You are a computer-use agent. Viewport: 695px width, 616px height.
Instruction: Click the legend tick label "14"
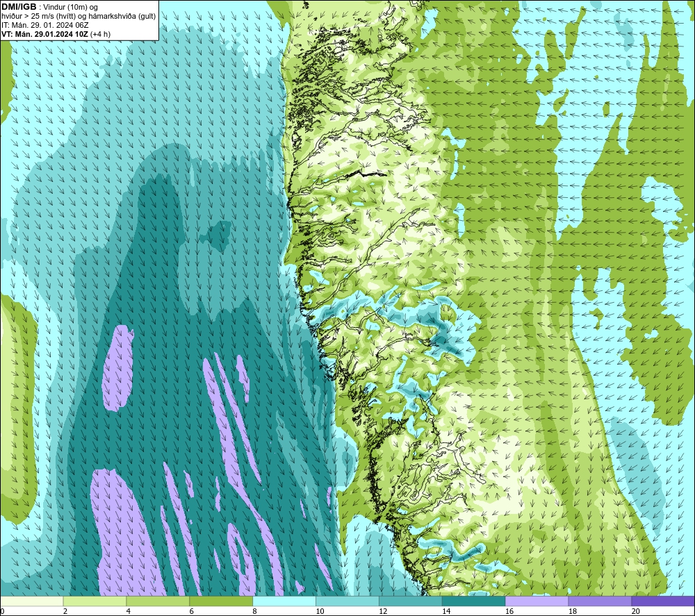click(x=446, y=611)
